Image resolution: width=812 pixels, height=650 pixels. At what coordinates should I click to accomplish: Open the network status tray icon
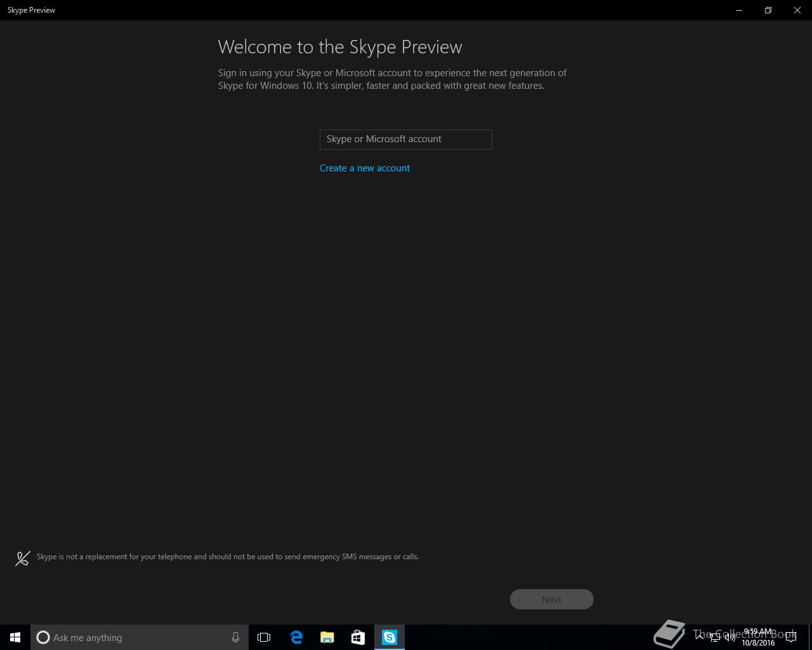[x=715, y=637]
